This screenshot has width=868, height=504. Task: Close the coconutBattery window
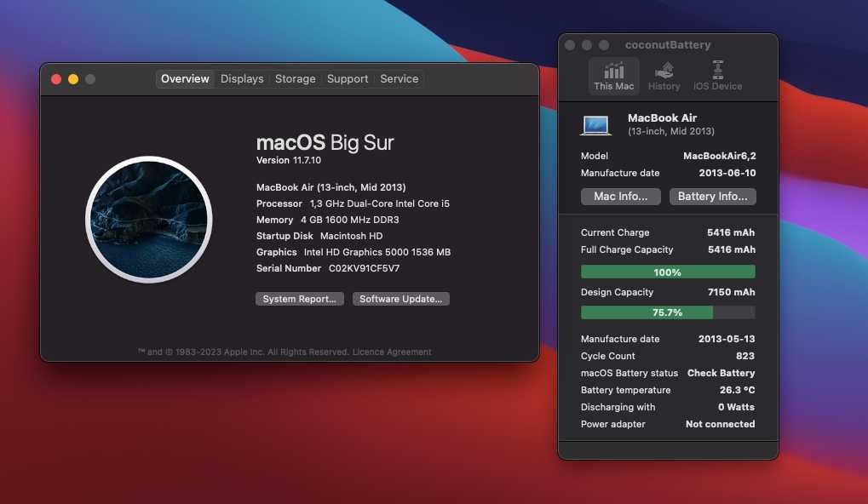pyautogui.click(x=570, y=45)
